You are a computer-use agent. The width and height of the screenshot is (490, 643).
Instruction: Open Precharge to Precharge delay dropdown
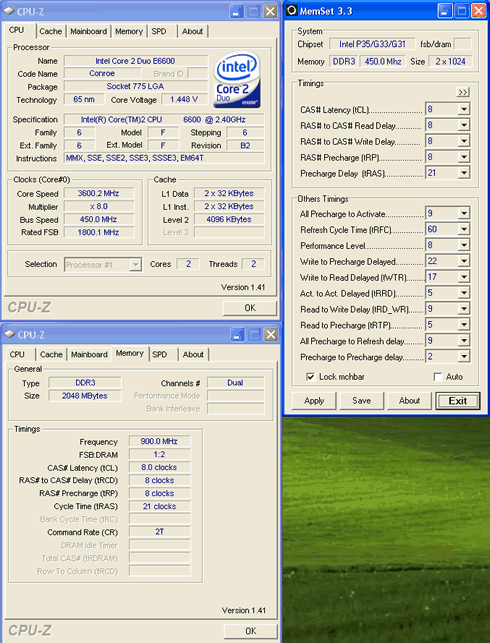(x=464, y=356)
